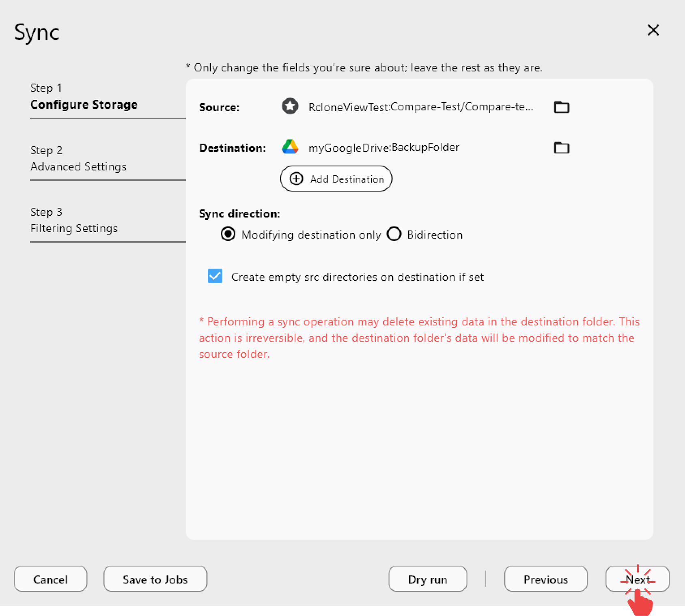
Task: Save the sync configuration to Jobs
Action: pyautogui.click(x=155, y=579)
